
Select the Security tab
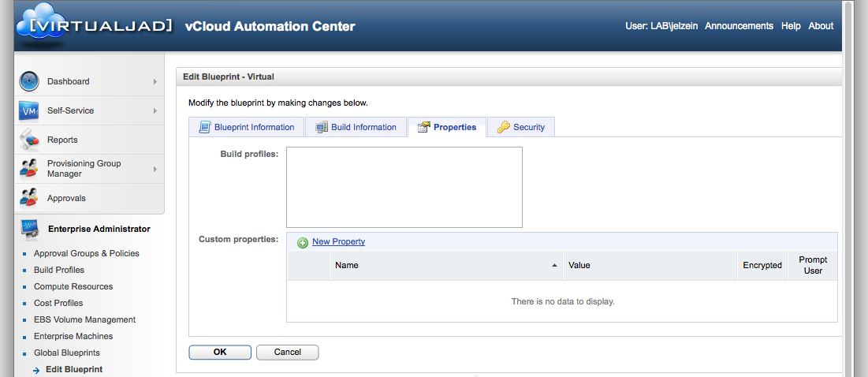pos(521,127)
